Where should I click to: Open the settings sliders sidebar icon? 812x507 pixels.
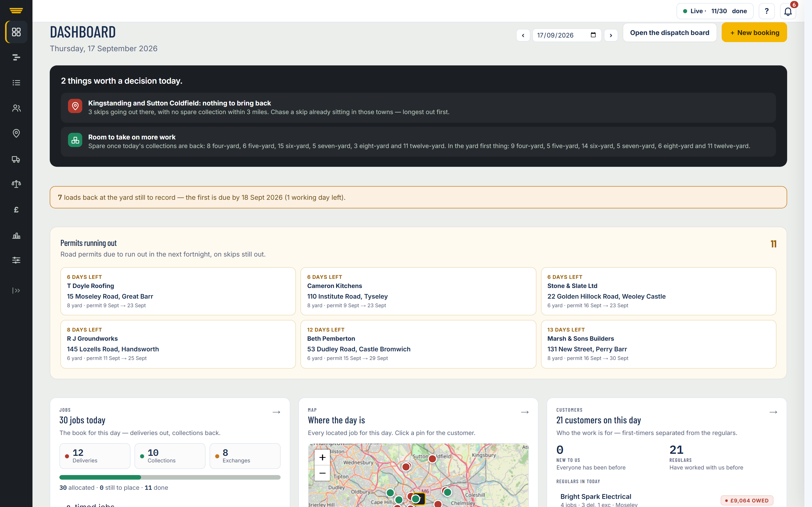coord(16,260)
